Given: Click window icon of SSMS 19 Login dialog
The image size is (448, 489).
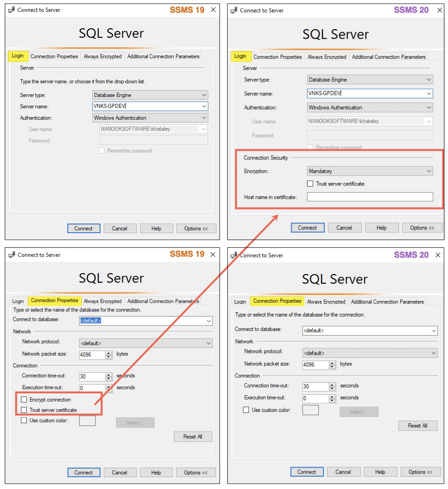Looking at the screenshot, I should 11,10.
